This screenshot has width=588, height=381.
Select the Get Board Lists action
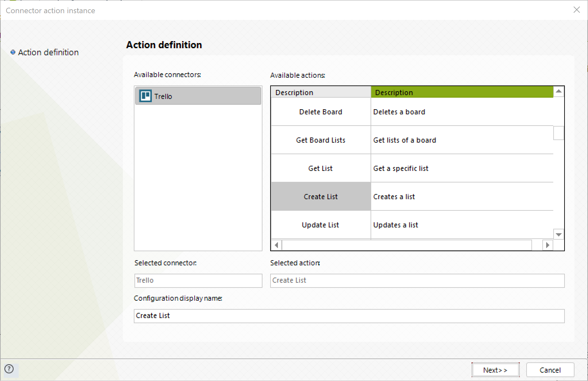(321, 140)
